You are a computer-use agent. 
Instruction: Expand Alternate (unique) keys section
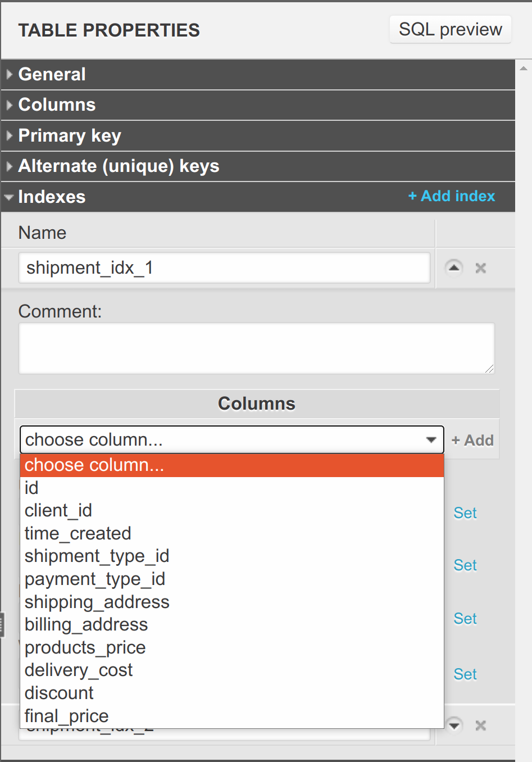click(x=119, y=166)
